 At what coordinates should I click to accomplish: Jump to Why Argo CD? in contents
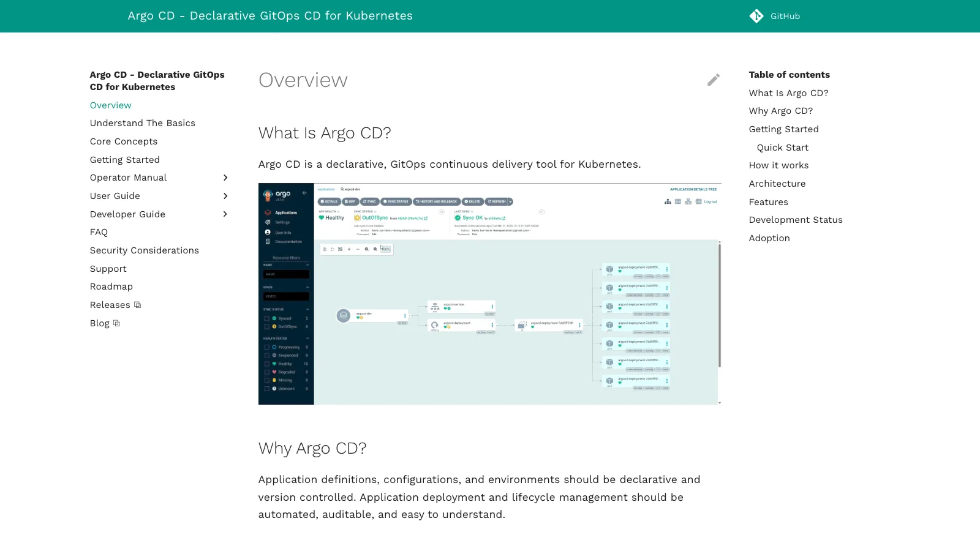point(781,111)
